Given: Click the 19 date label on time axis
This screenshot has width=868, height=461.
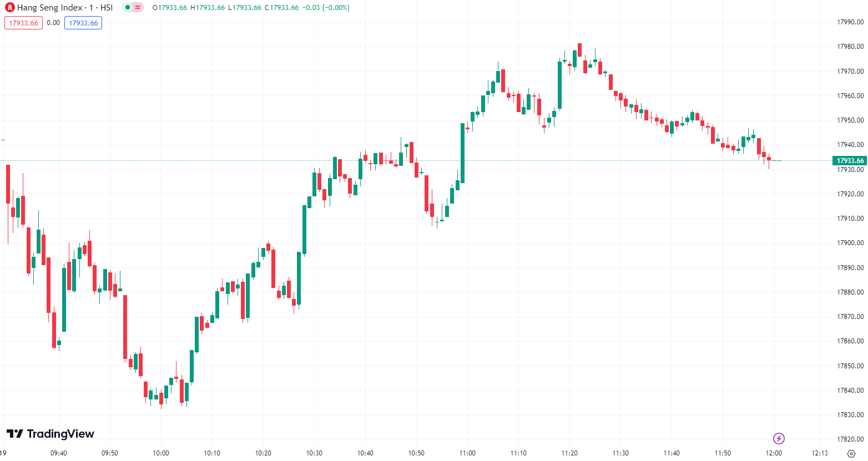Looking at the screenshot, I should tap(3, 453).
